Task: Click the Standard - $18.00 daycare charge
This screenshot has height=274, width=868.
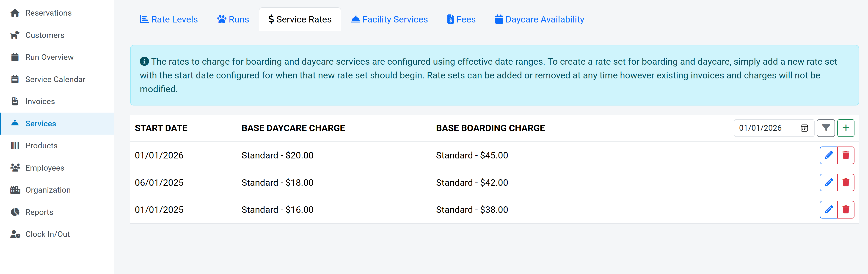Action: coord(277,183)
